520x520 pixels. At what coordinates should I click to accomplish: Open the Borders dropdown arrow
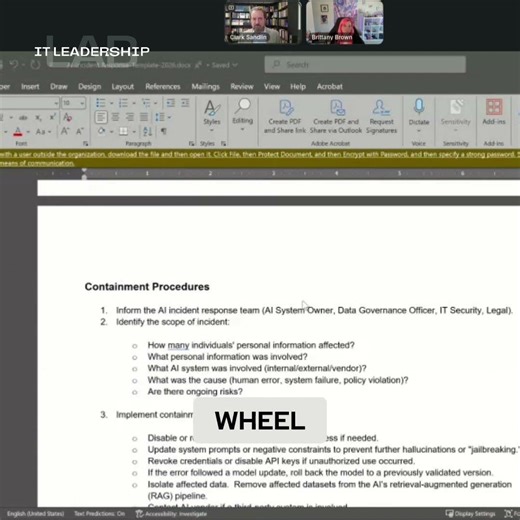(134, 132)
